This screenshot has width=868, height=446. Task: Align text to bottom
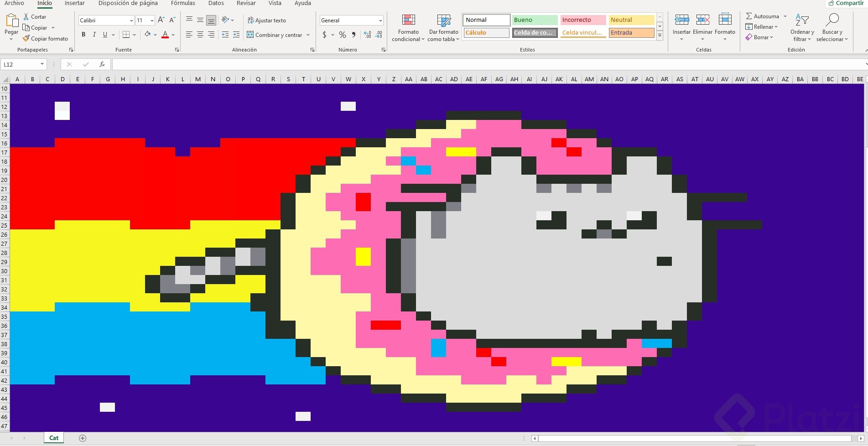tap(211, 20)
